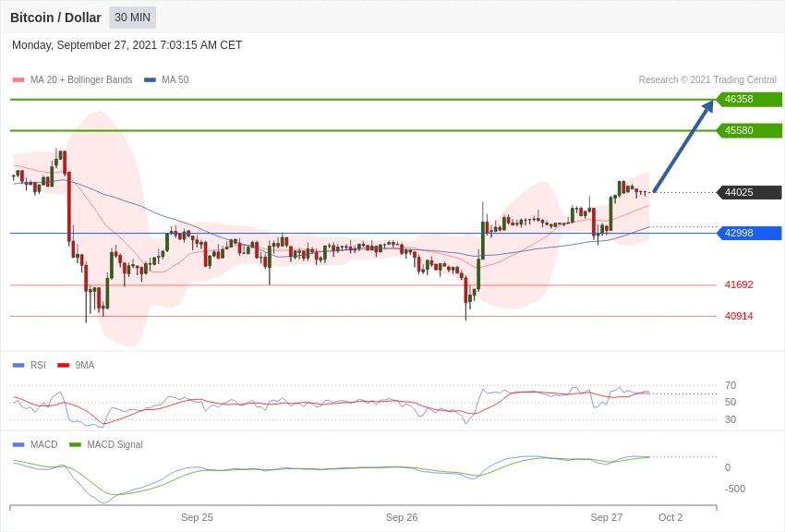
Task: Click the Oct 2 date axis label
Action: tap(670, 517)
